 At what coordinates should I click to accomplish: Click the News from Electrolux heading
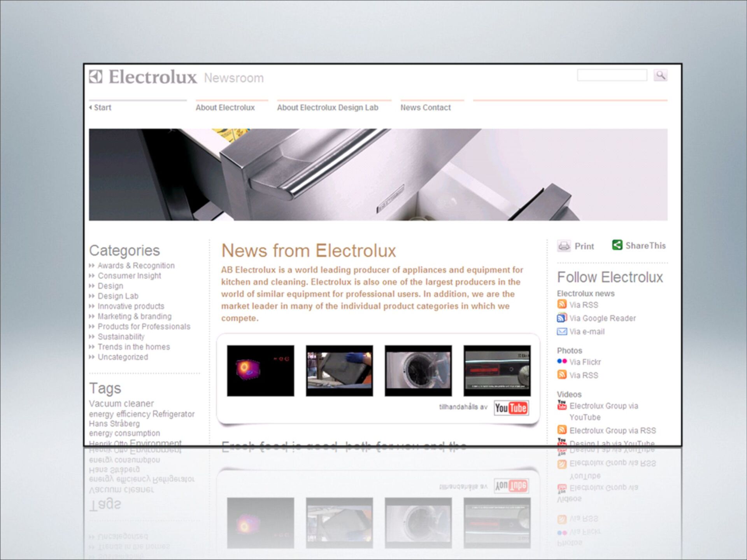pos(309,250)
